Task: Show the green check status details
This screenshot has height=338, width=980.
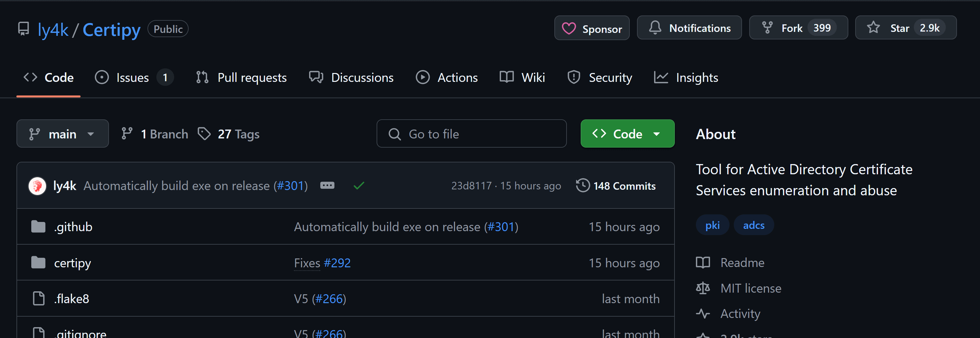Action: [x=359, y=186]
